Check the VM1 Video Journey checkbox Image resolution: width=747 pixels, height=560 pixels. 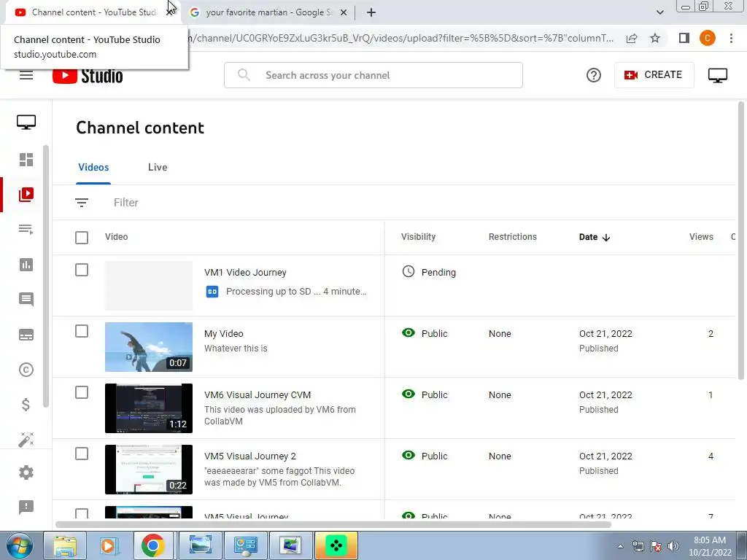pyautogui.click(x=82, y=270)
